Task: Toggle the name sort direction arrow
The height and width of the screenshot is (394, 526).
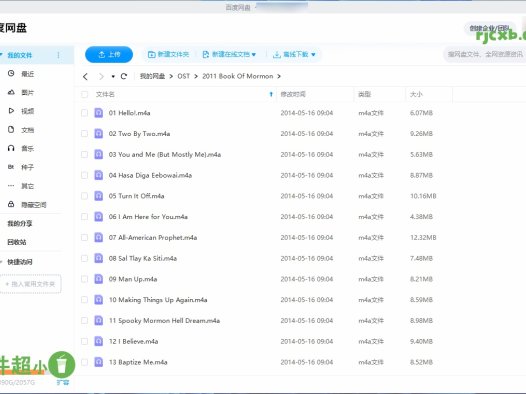Action: [271, 94]
